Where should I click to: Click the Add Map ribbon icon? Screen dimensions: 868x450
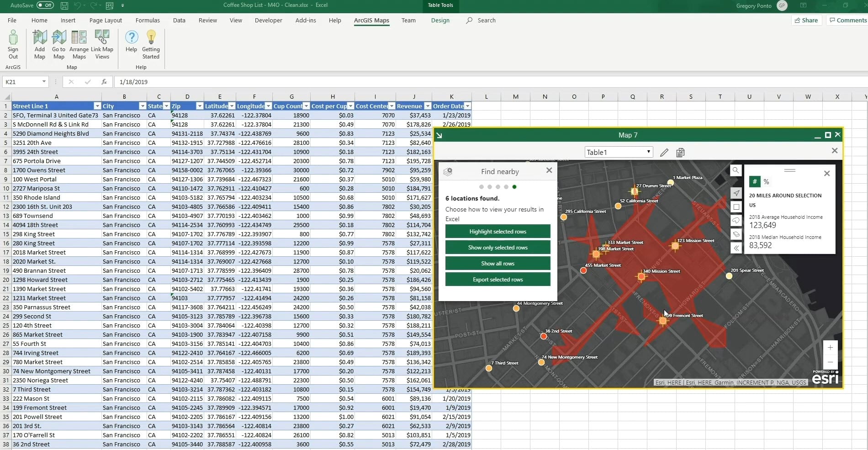pos(40,44)
